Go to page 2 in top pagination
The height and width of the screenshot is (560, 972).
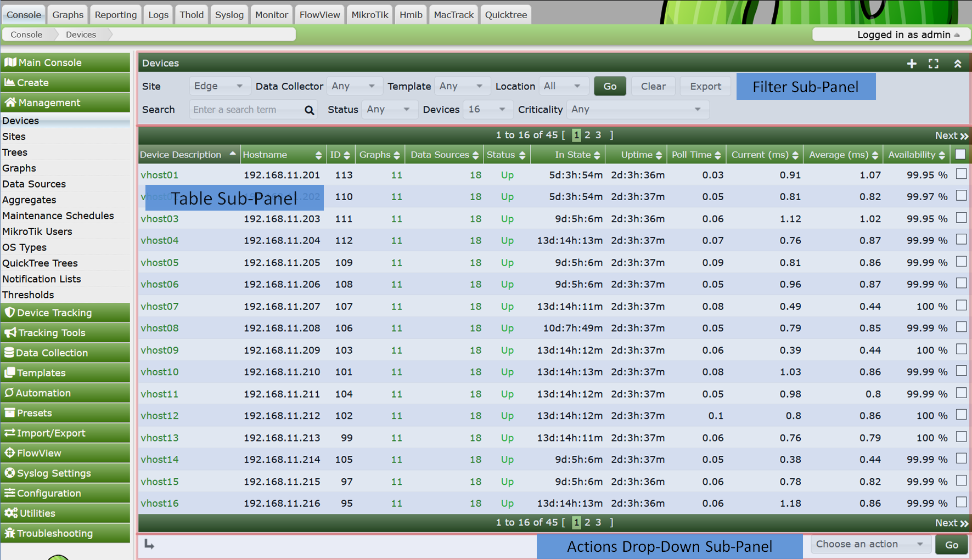point(587,135)
